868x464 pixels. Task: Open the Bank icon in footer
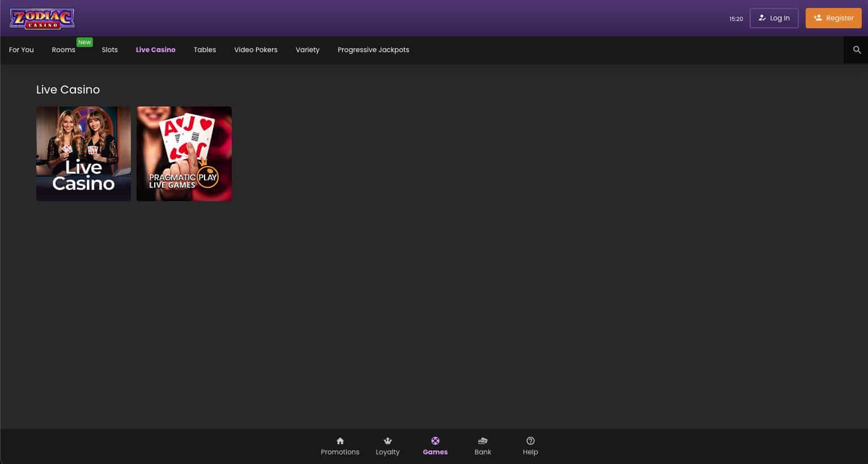483,441
